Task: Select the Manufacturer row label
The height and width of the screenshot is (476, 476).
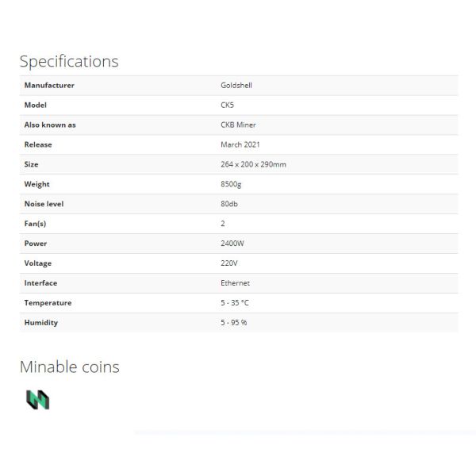Action: pos(49,85)
